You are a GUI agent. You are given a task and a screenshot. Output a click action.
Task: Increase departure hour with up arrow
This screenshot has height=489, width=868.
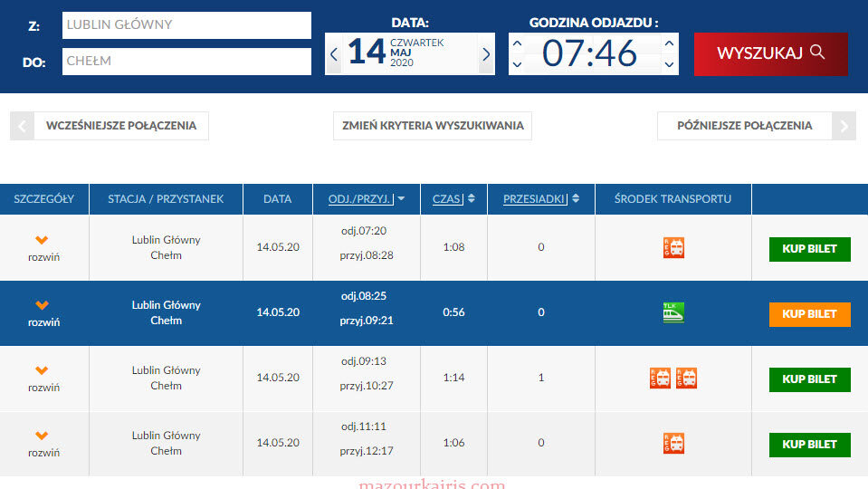pyautogui.click(x=517, y=43)
